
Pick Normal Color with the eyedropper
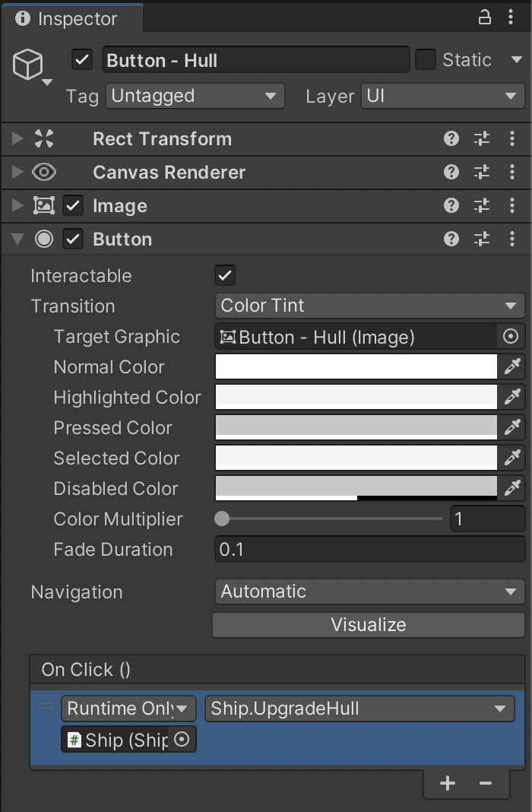coord(513,366)
